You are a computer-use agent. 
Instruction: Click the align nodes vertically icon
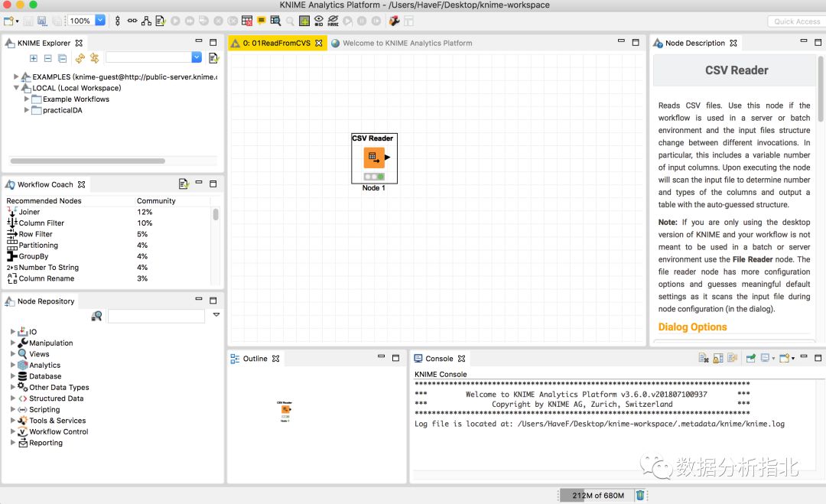click(118, 21)
